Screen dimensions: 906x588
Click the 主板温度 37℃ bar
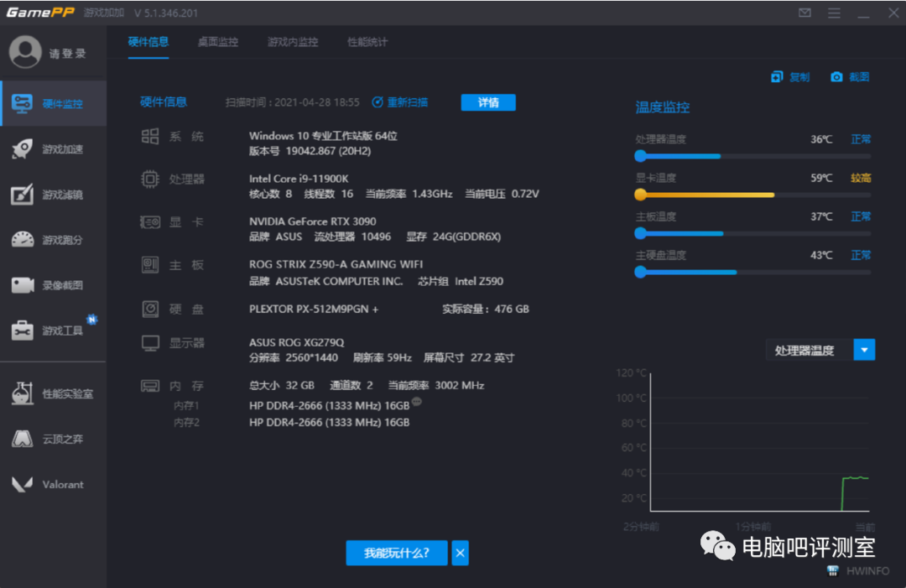752,233
